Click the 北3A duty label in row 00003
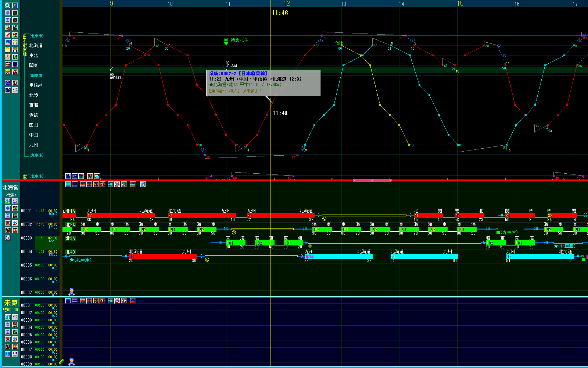Viewport: 588px width, 368px height. coord(70,238)
